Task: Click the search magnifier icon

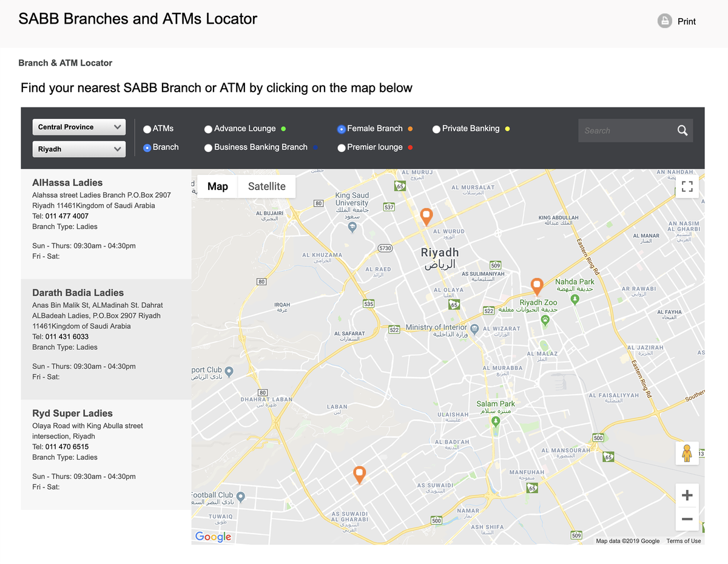Action: pyautogui.click(x=682, y=131)
